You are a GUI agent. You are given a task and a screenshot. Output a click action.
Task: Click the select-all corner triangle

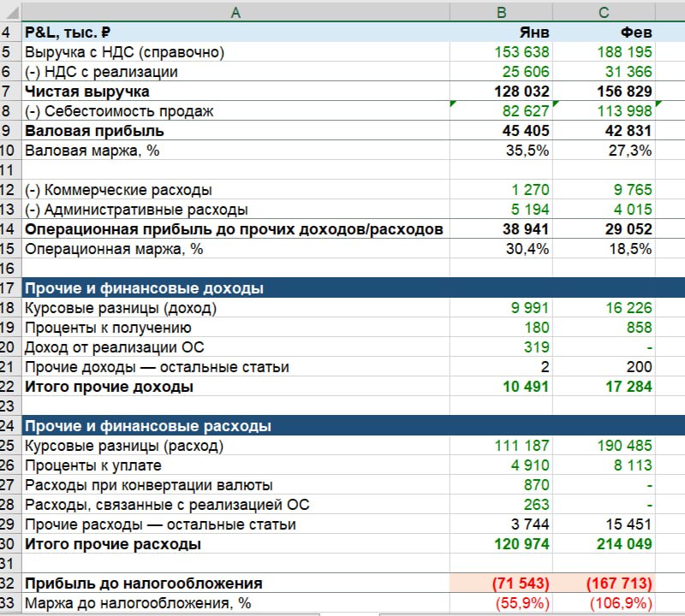click(10, 12)
